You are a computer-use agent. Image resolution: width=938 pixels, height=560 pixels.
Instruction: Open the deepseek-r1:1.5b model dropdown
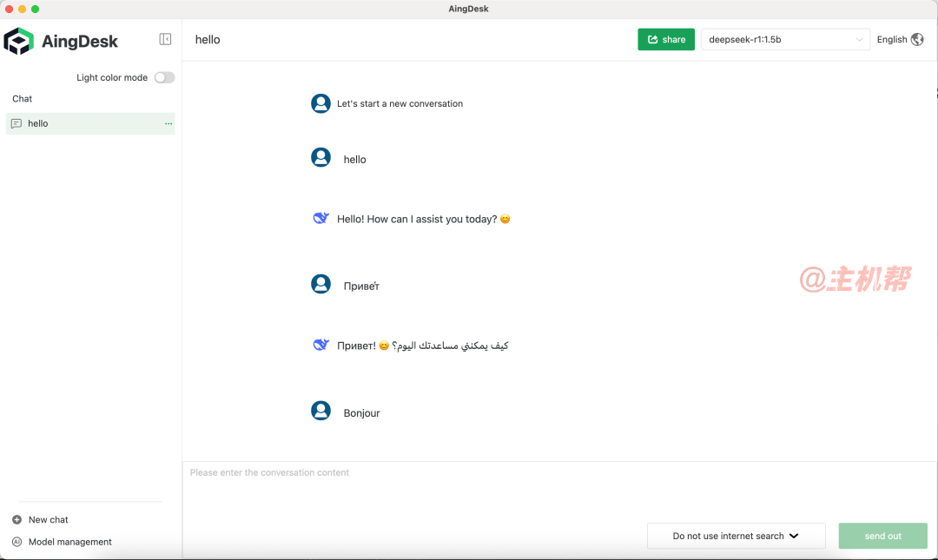pos(785,39)
